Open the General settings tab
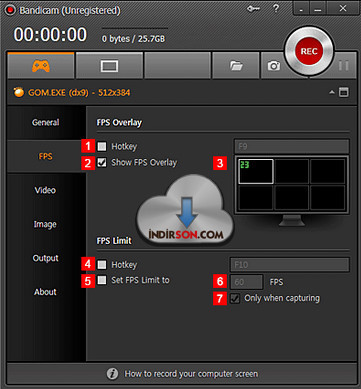Image resolution: width=361 pixels, height=389 pixels. 45,122
